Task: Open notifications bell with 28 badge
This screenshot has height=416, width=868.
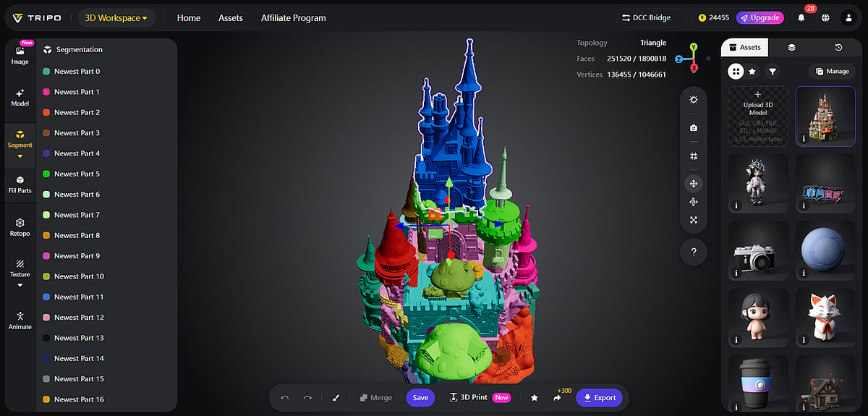Action: 801,18
